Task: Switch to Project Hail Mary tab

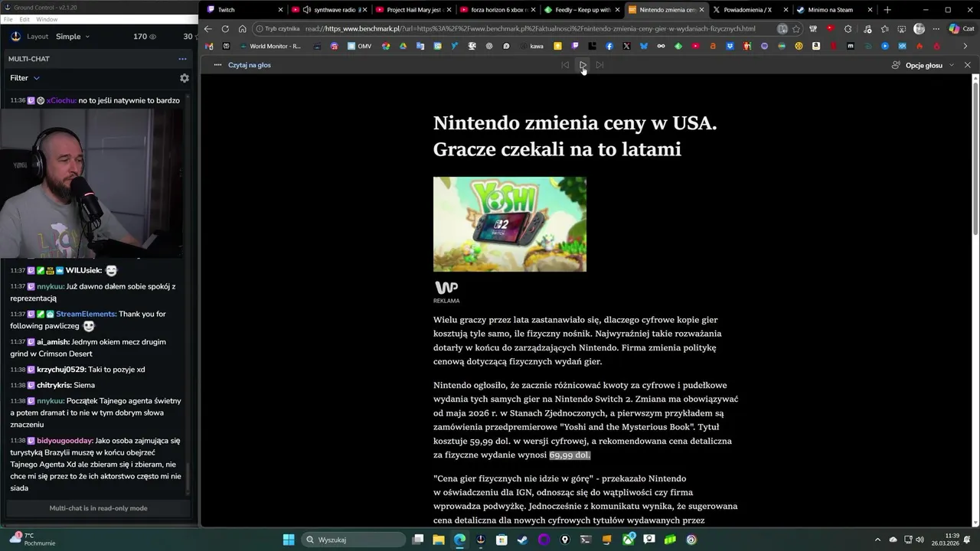Action: pos(413,10)
